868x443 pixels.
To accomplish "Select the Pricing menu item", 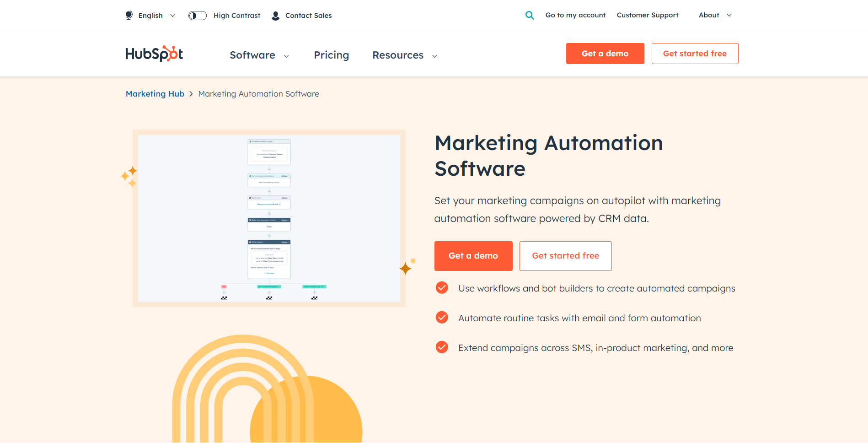I will (331, 55).
